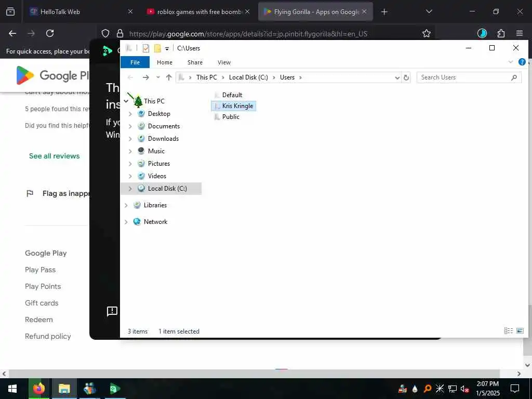Switch to the View ribbon tab

(224, 62)
